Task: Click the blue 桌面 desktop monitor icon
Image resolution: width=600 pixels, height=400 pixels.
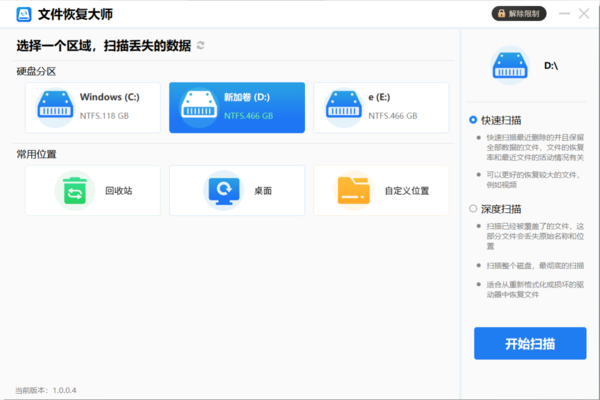Action: click(224, 191)
